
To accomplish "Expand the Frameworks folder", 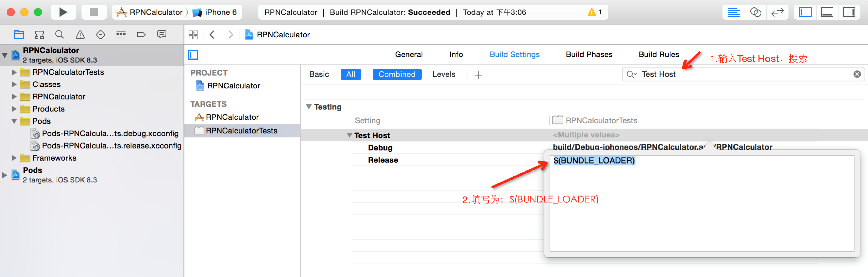I will point(14,158).
